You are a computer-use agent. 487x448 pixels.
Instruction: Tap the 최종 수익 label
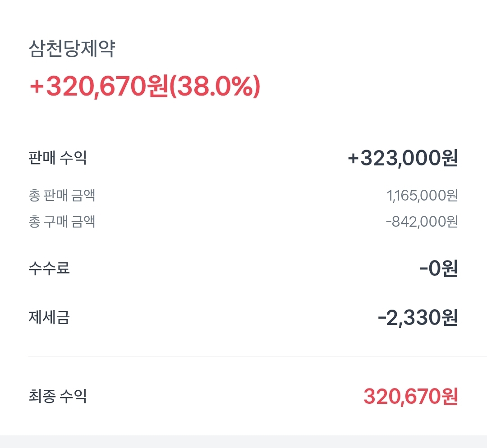point(57,396)
